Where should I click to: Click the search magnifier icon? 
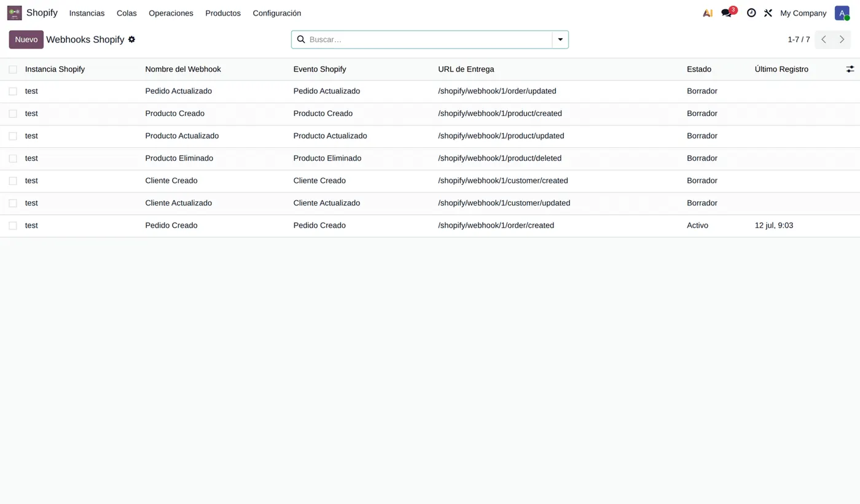click(301, 39)
